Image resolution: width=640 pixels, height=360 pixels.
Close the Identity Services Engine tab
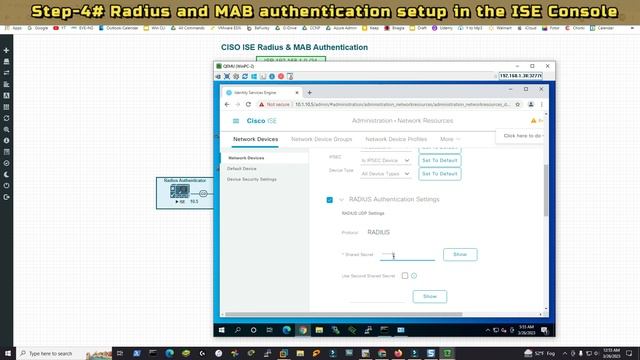point(297,93)
